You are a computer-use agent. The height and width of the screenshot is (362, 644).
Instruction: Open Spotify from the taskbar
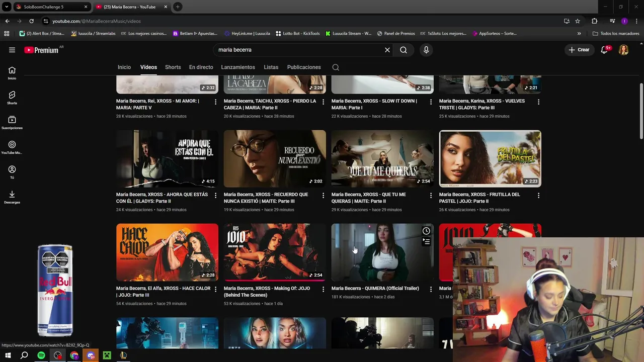(x=41, y=355)
